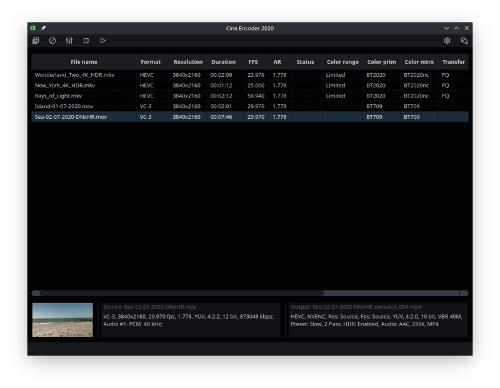Click duration 00:02:09 cell
The image size is (500, 388).
221,75
